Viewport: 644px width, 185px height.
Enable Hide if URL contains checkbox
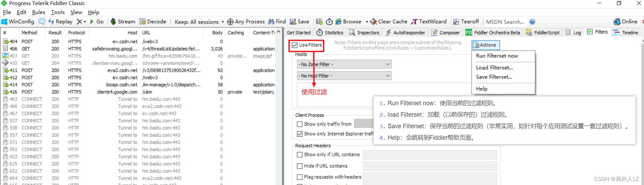(299, 166)
